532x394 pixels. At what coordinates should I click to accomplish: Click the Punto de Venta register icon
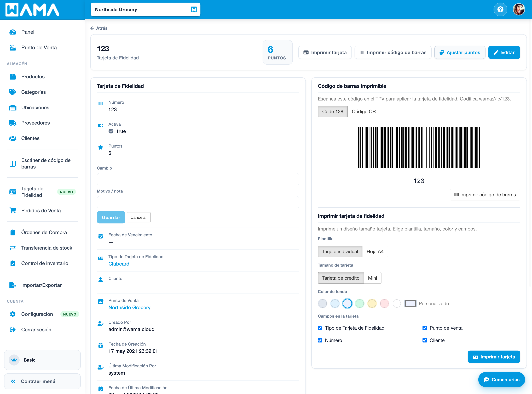[x=13, y=48]
